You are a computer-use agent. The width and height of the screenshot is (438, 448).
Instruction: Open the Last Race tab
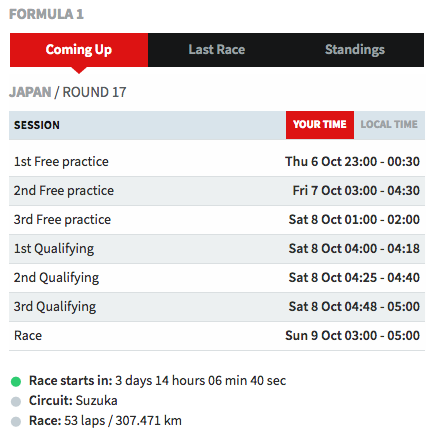point(217,50)
